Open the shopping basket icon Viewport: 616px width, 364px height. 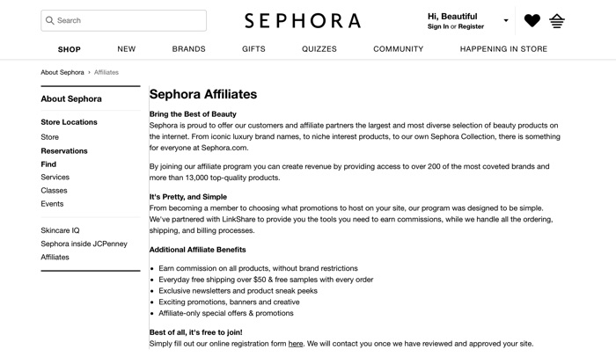point(557,20)
